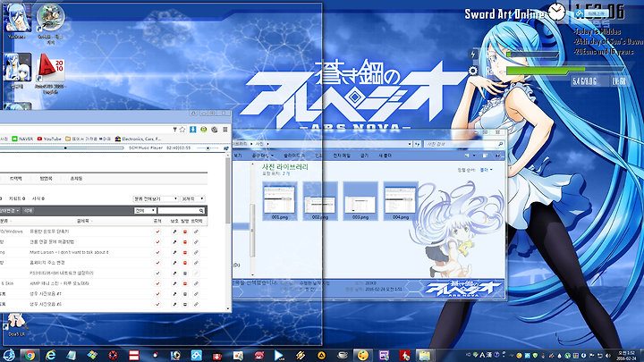Viewport: 644px width, 362px height.
Task: Bookmark this page with the star icon
Action: (182, 130)
